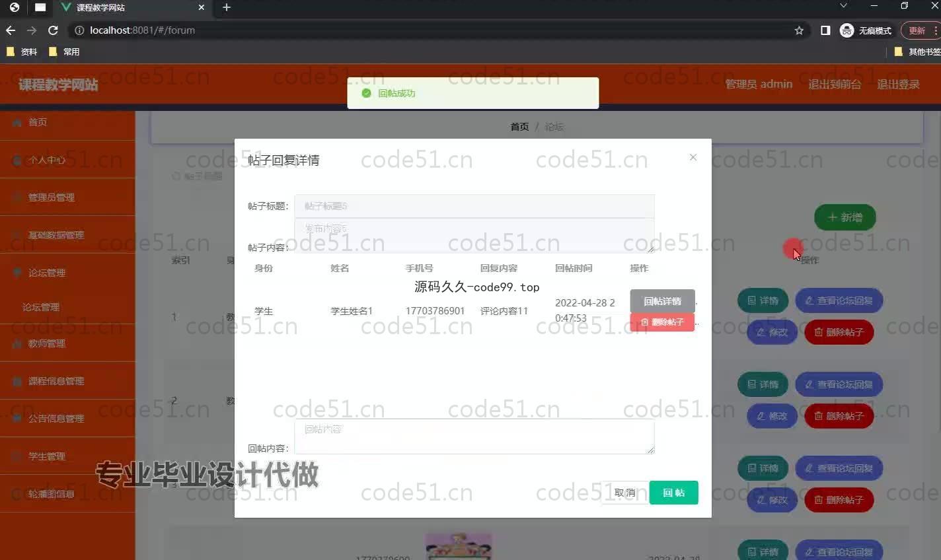Reload the page with refresh icon

click(x=53, y=30)
